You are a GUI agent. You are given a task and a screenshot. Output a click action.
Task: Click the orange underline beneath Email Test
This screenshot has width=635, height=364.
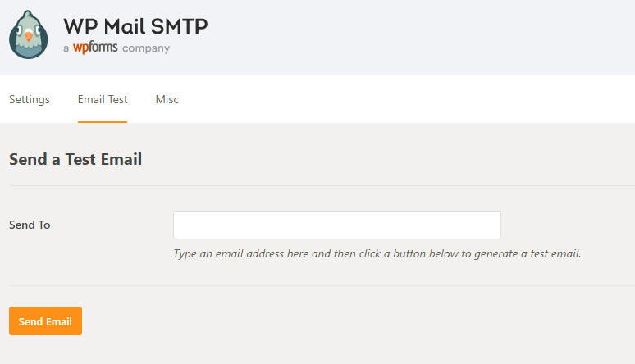[x=103, y=122]
